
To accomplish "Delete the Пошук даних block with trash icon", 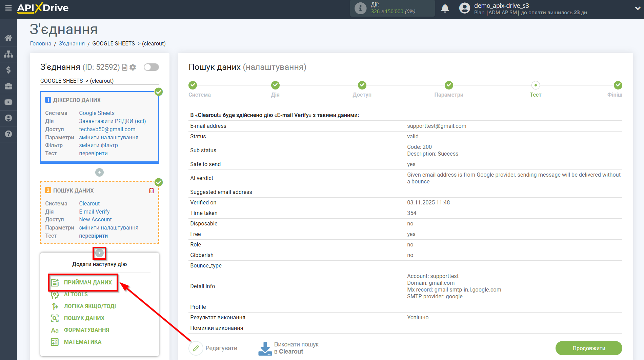I will coord(152,191).
